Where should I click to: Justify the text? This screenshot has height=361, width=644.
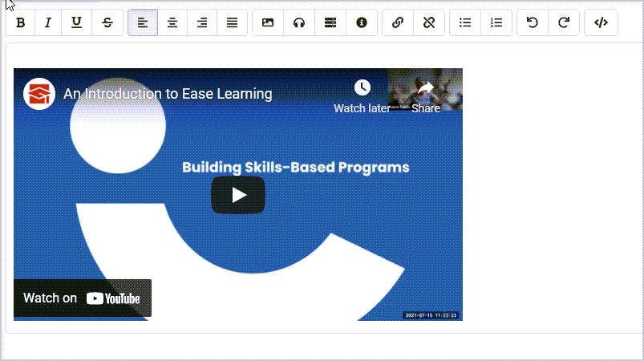coord(232,22)
